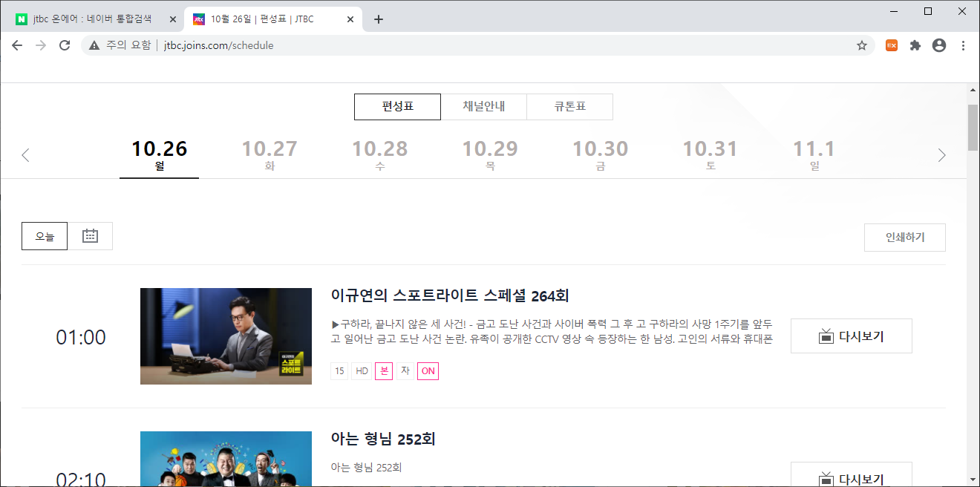The width and height of the screenshot is (980, 487).
Task: Click the HD badge
Action: (362, 371)
